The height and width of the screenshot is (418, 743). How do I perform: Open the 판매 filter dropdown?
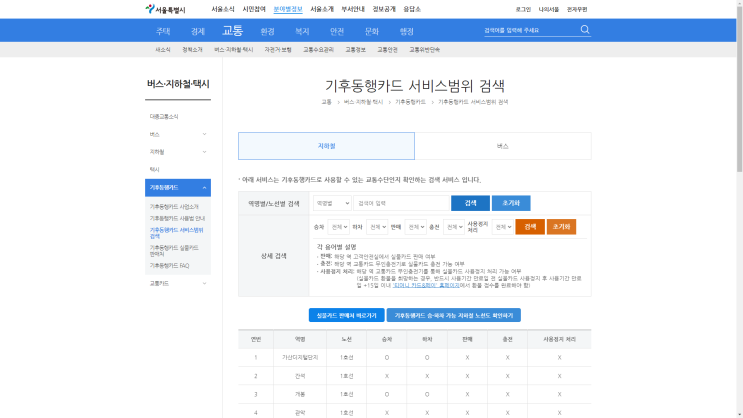click(415, 227)
